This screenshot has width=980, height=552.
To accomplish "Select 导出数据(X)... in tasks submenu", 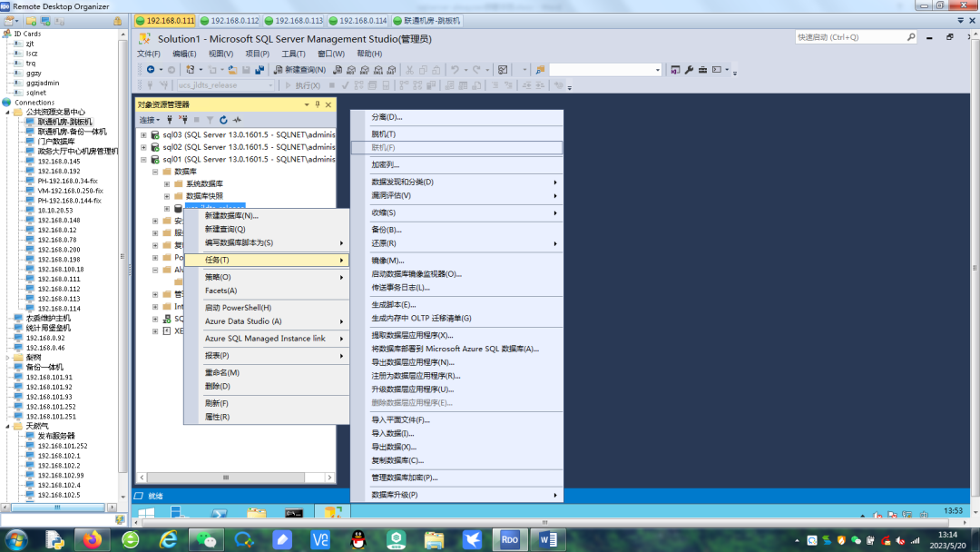I will pyautogui.click(x=456, y=447).
